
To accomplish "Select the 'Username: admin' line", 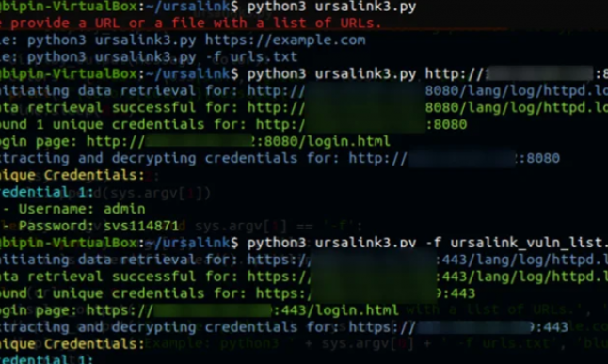I will pos(82,209).
